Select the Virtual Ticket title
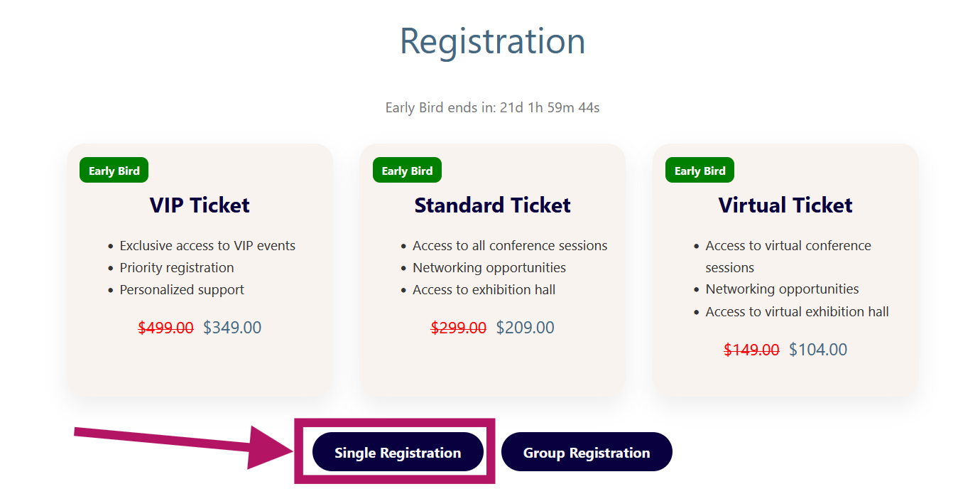Screen dimensions: 980x489 point(785,205)
